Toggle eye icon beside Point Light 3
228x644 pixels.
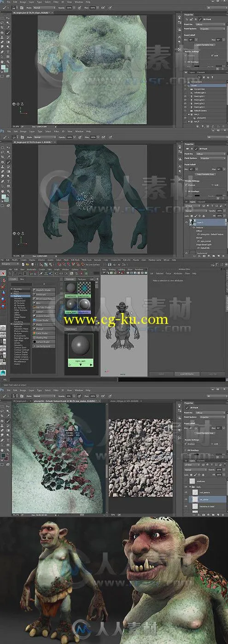[x=185, y=104]
